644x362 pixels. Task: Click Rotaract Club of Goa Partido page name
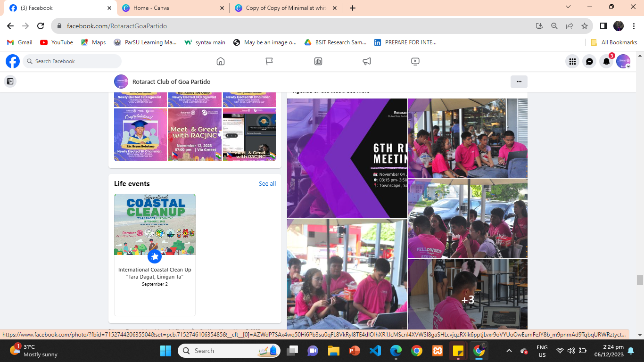tap(171, 82)
